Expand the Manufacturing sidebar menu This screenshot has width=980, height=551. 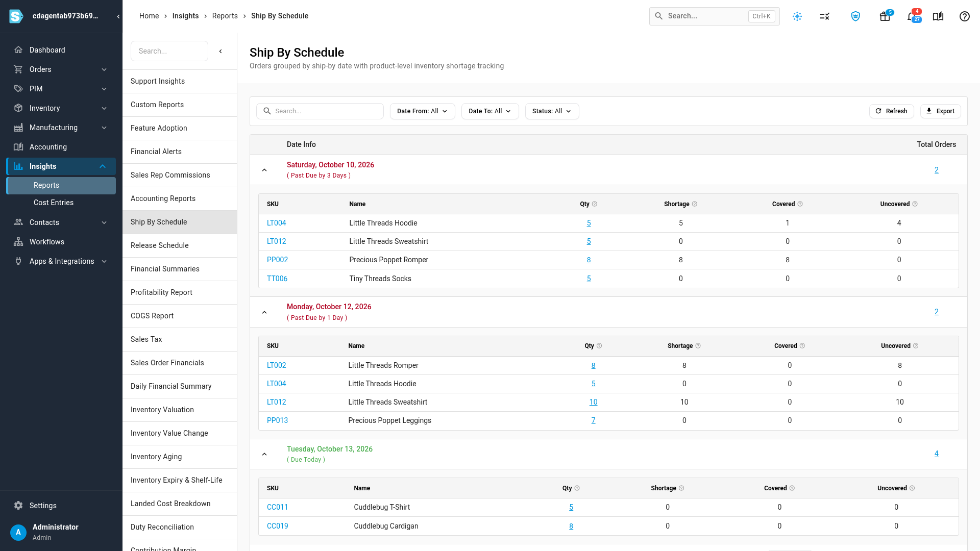(104, 128)
